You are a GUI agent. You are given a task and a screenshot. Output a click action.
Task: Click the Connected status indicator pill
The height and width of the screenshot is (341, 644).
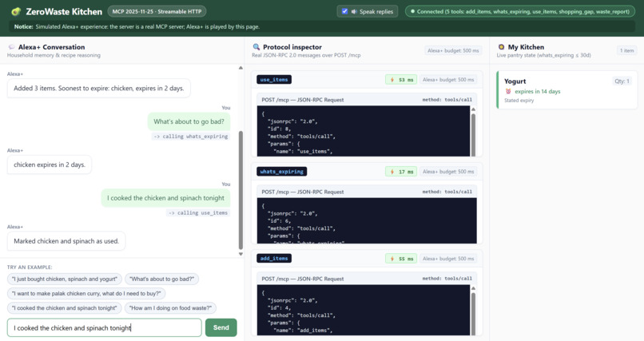pyautogui.click(x=520, y=11)
